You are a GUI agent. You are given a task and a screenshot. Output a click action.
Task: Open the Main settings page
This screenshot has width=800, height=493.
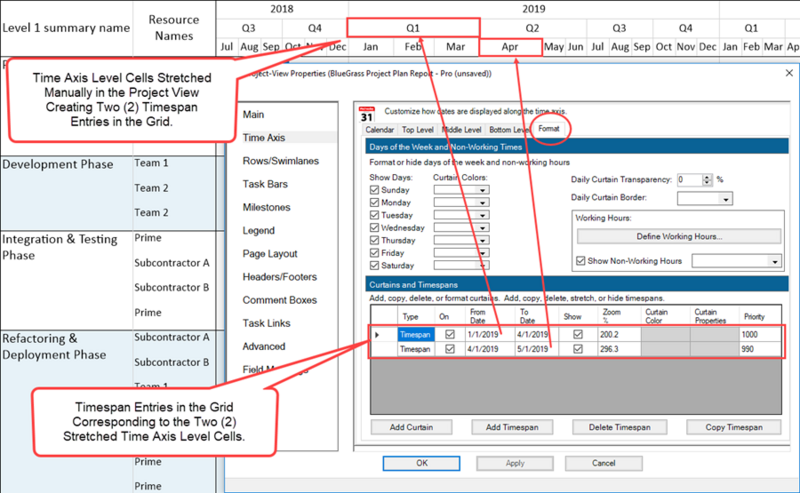pos(254,114)
